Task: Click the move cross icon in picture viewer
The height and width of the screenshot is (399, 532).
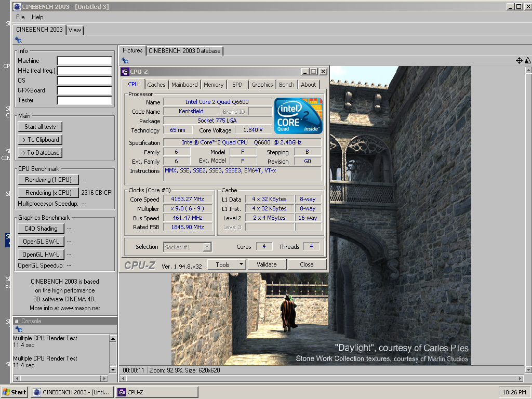Action: pos(519,61)
